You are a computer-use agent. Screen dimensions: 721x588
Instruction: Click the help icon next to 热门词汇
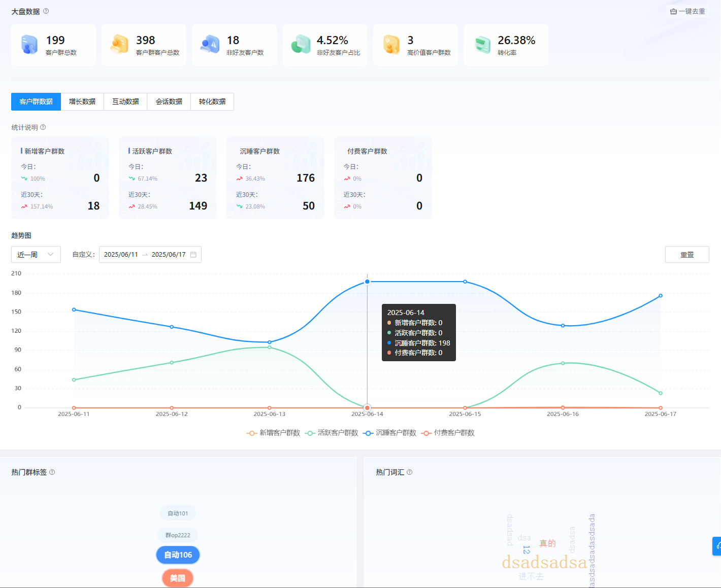click(x=409, y=472)
